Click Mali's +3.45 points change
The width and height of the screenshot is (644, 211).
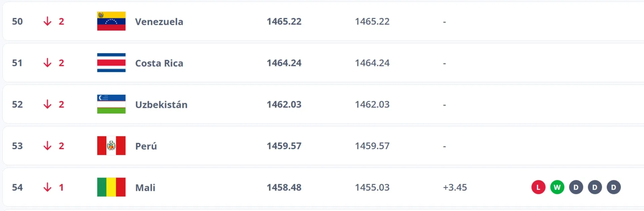click(455, 187)
